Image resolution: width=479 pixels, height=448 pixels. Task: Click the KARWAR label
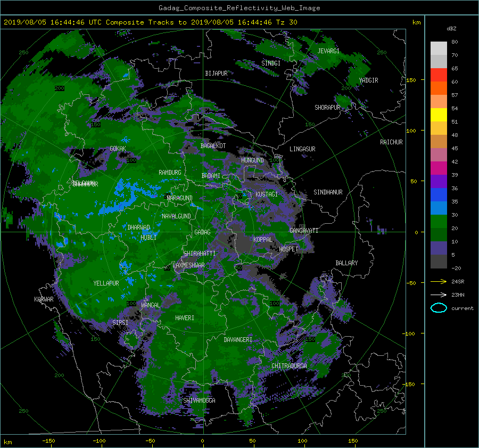44,299
